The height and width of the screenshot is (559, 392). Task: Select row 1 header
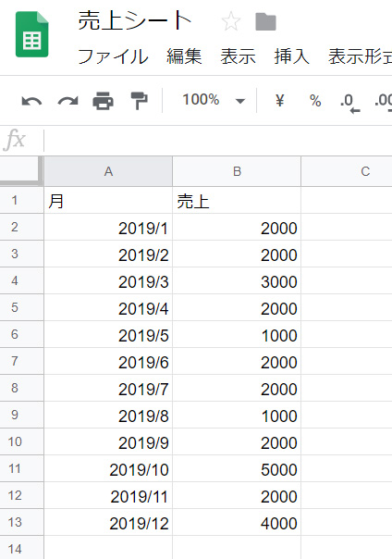point(21,200)
